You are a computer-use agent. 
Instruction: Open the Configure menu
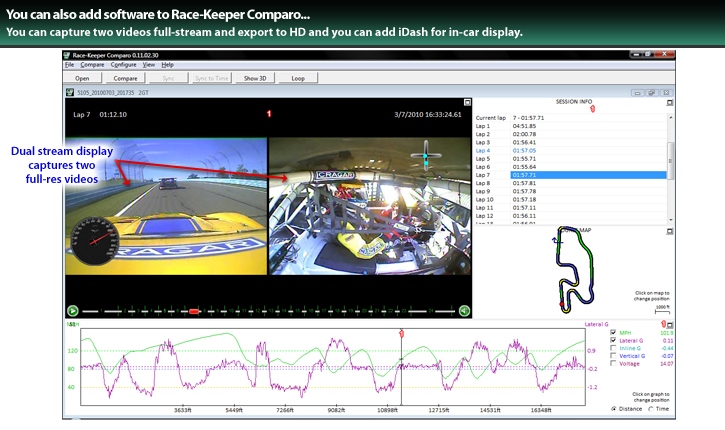123,64
